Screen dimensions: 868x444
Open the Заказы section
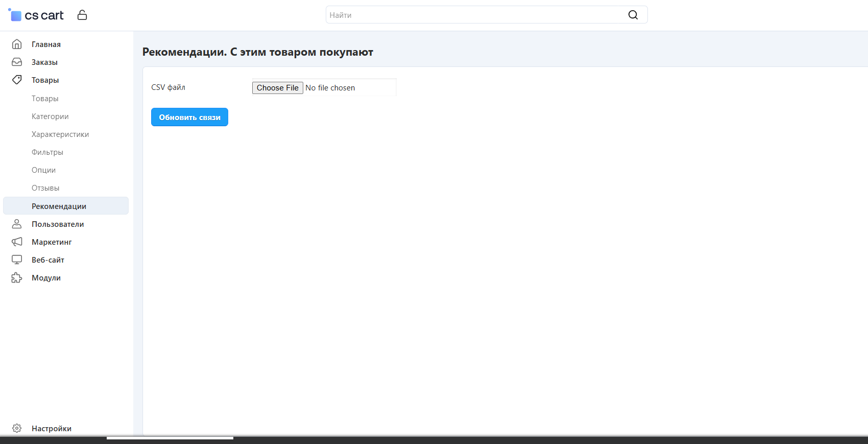click(x=44, y=62)
